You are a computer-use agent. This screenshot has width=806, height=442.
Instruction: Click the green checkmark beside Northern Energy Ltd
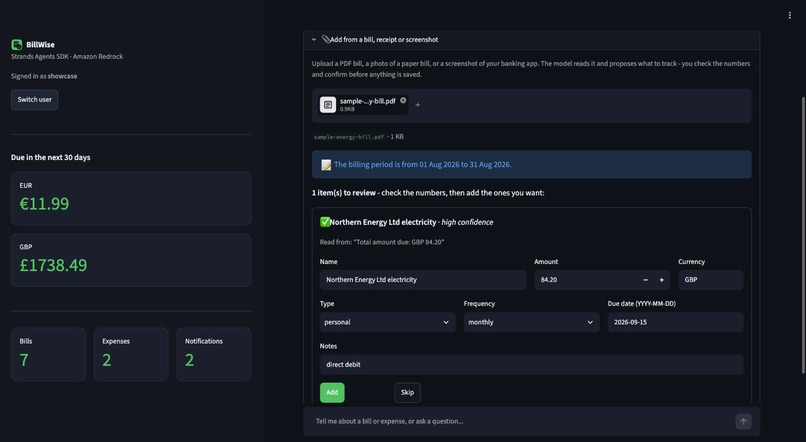coord(325,222)
